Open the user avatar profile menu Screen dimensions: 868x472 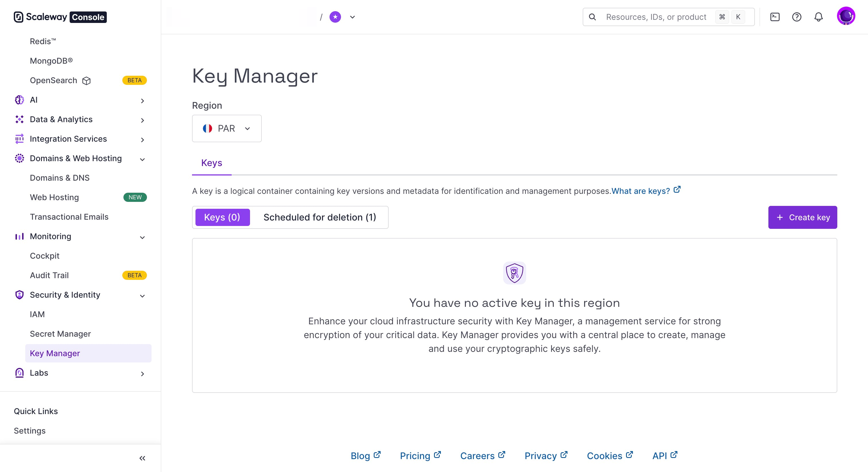pyautogui.click(x=846, y=16)
